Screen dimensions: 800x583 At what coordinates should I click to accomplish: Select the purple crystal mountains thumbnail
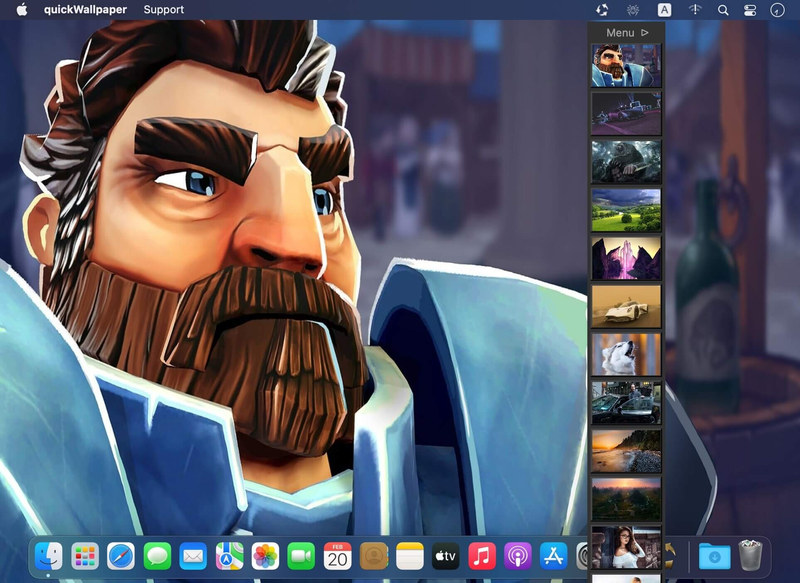(x=626, y=258)
